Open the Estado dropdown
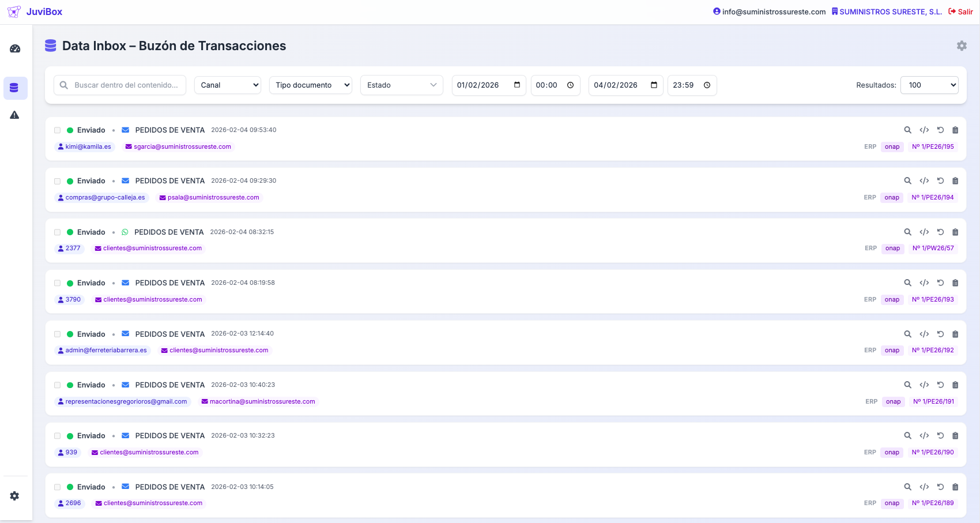 tap(401, 85)
